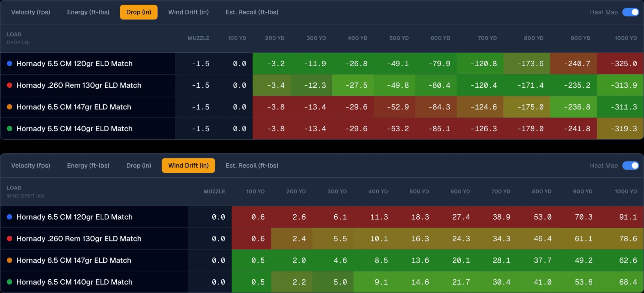This screenshot has width=644, height=293.
Task: Click the 24.3 wind drift cell
Action: (456, 239)
